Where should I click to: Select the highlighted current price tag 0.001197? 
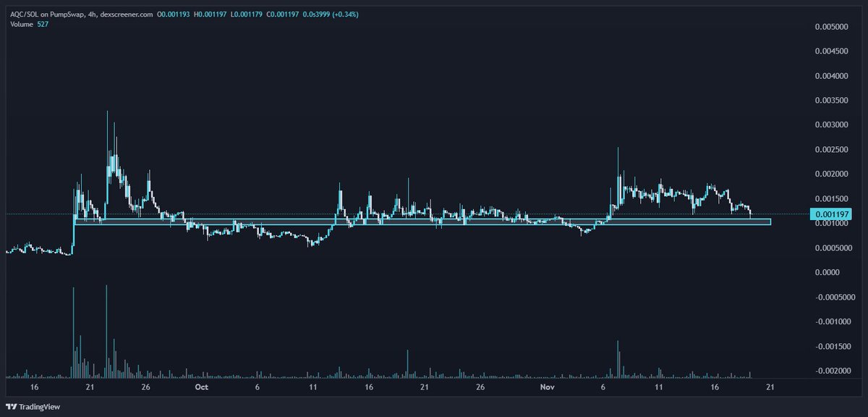click(830, 214)
